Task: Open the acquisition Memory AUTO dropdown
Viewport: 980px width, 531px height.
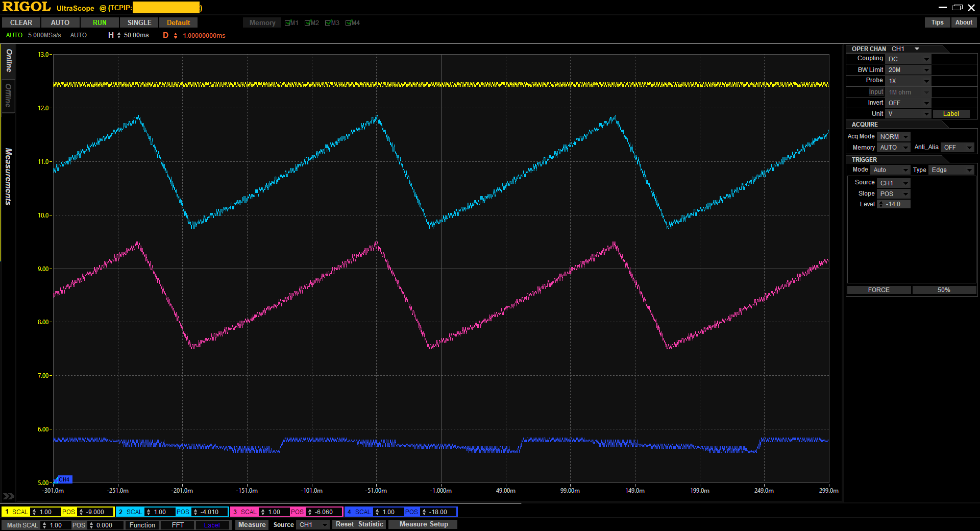Action: (x=894, y=148)
